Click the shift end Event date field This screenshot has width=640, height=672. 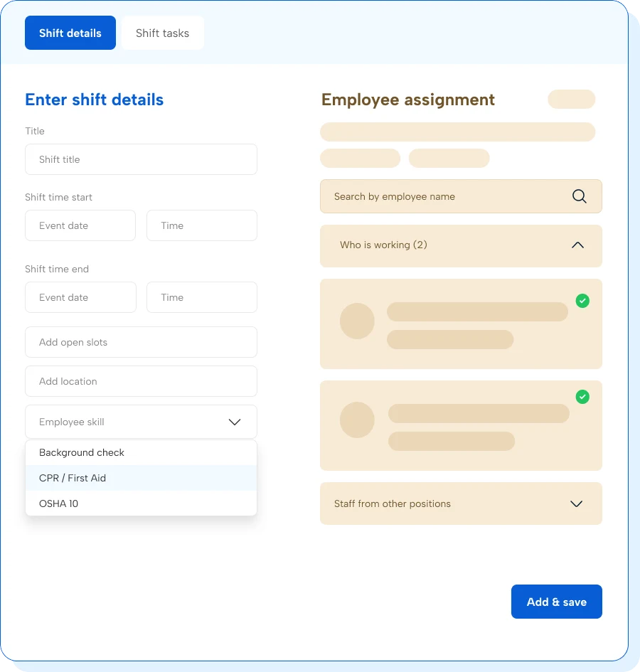tap(80, 297)
